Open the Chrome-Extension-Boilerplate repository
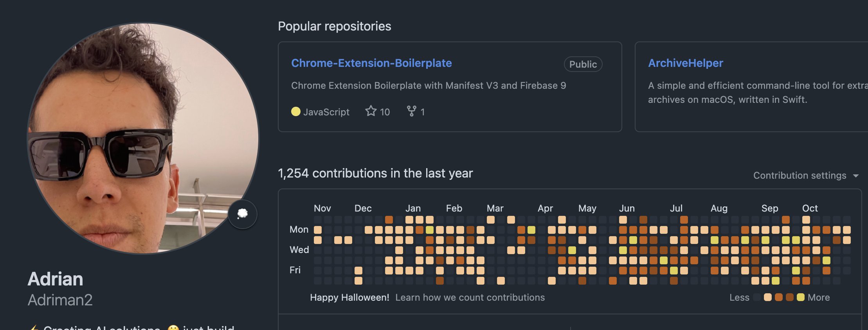The width and height of the screenshot is (868, 330). click(x=371, y=63)
